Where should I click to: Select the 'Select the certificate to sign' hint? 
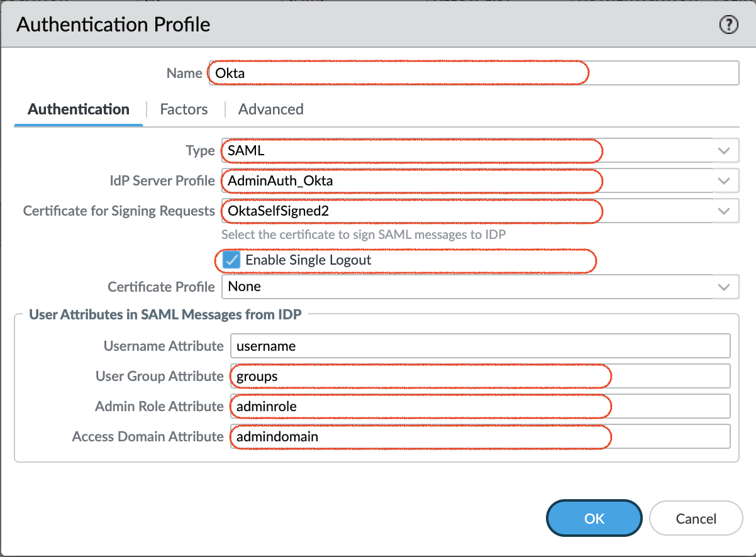pos(364,234)
